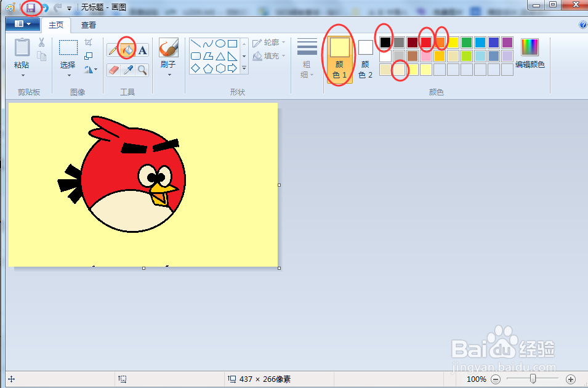Click the zoom out minus button
The height and width of the screenshot is (388, 588).
coord(496,379)
